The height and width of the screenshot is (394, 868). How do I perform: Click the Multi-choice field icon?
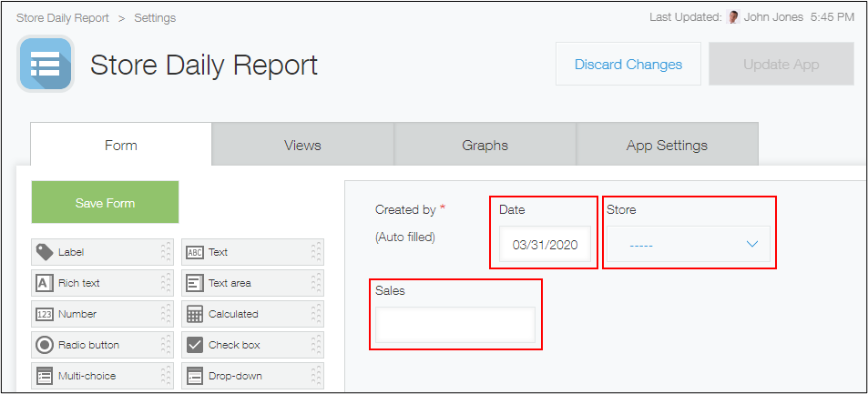[44, 375]
